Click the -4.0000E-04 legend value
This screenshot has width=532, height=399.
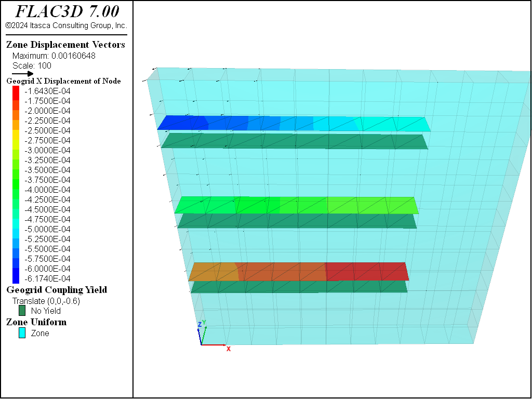click(47, 190)
